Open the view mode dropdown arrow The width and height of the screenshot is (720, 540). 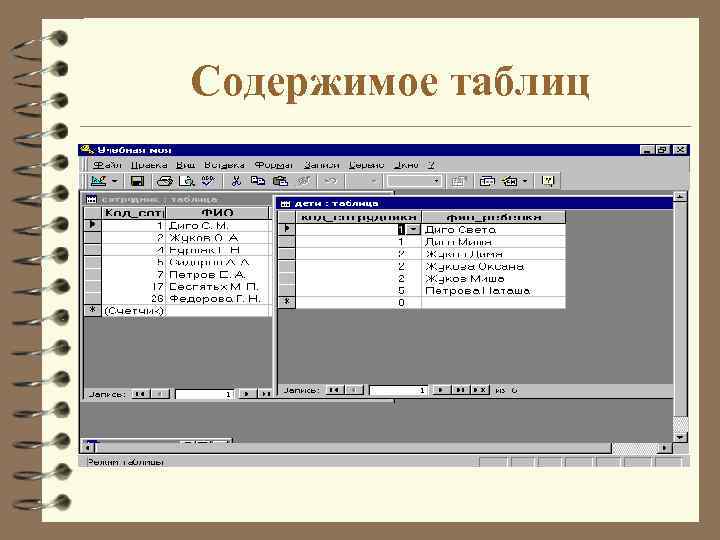click(x=115, y=181)
